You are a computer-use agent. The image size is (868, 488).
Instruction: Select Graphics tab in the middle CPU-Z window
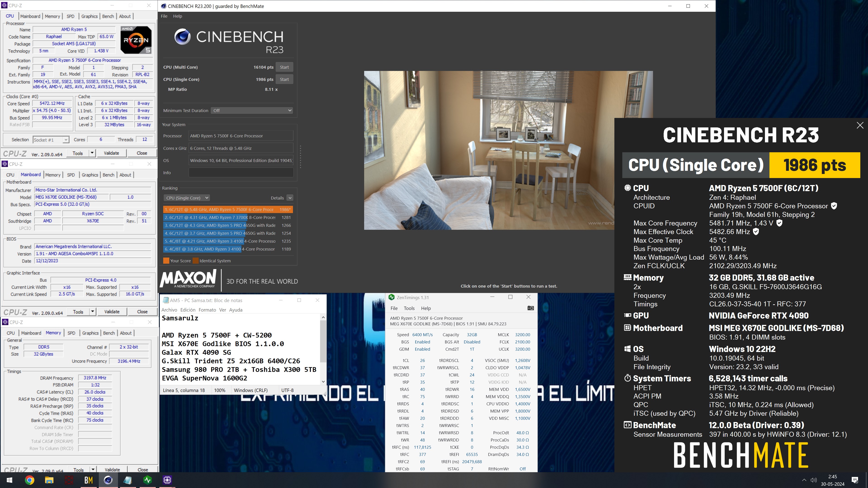point(90,175)
